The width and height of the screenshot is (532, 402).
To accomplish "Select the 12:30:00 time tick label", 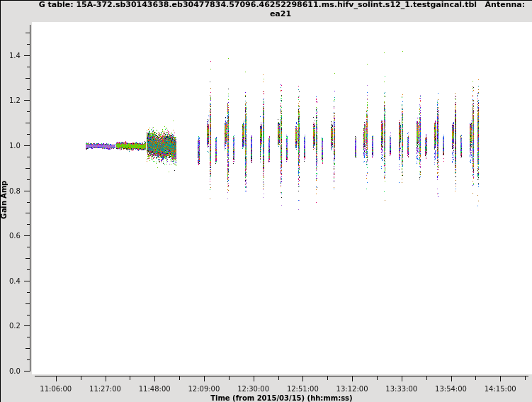I will point(254,389).
